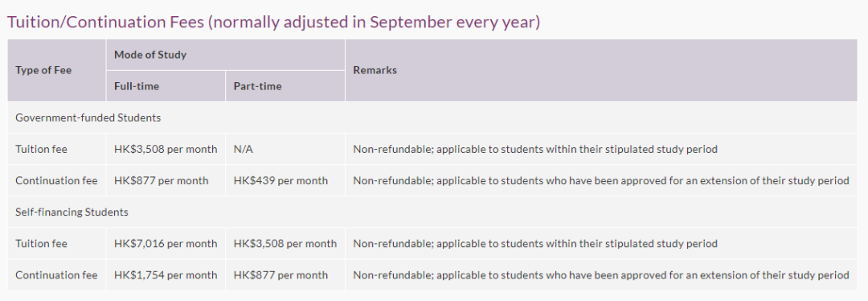This screenshot has height=301, width=868.
Task: Click the self-financing part-time HK$3,508 per month cell
Action: (x=285, y=243)
